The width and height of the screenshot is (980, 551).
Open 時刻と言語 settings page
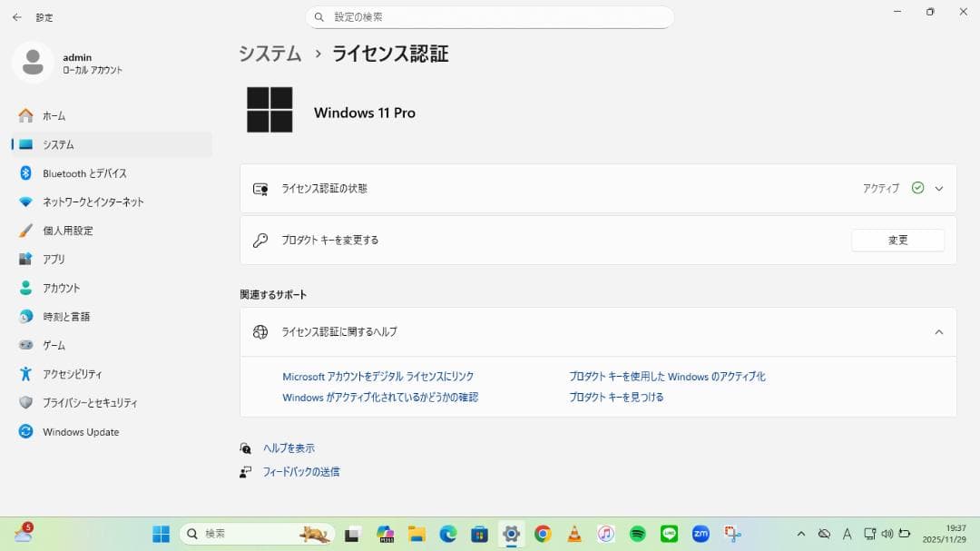coord(113,317)
